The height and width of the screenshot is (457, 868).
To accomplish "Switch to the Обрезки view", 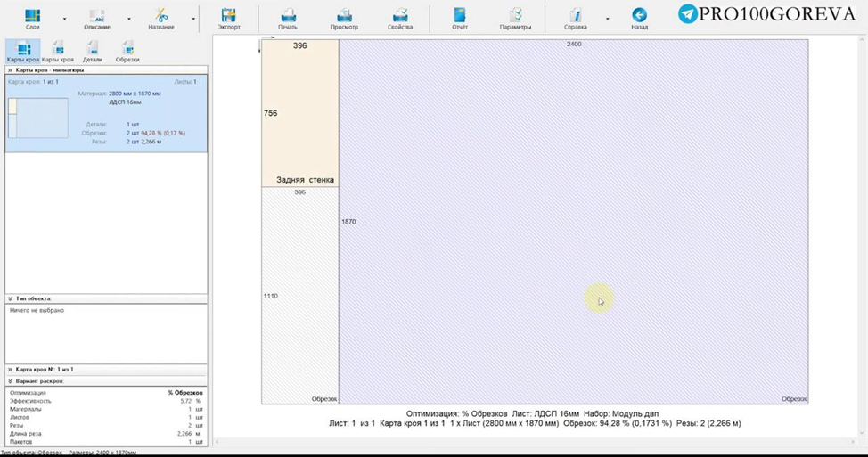I will coord(127,51).
